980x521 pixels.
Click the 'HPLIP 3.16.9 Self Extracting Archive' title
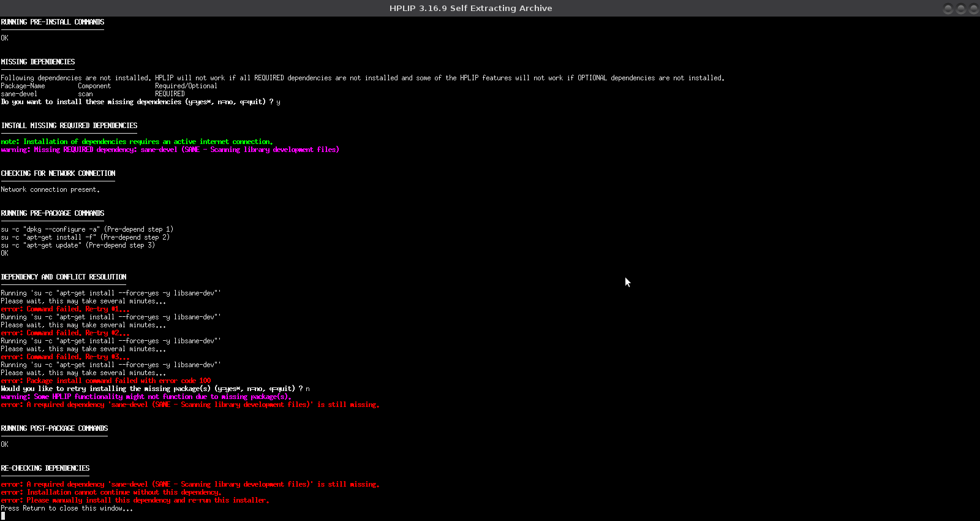[470, 8]
